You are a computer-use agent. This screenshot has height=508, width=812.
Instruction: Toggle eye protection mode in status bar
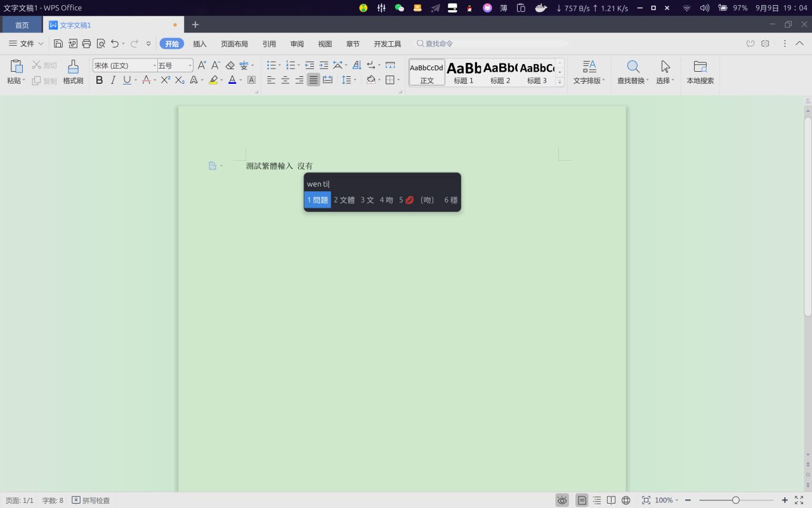[x=562, y=500]
